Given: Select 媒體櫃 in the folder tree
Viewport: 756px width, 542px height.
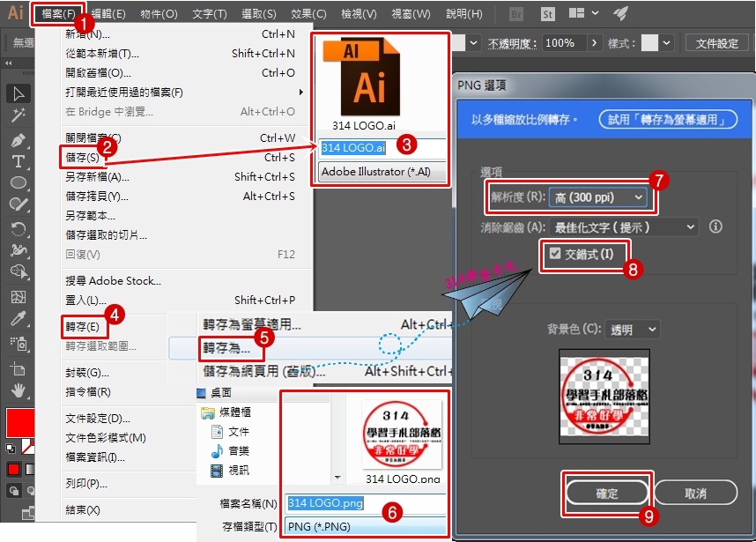Looking at the screenshot, I should (226, 412).
